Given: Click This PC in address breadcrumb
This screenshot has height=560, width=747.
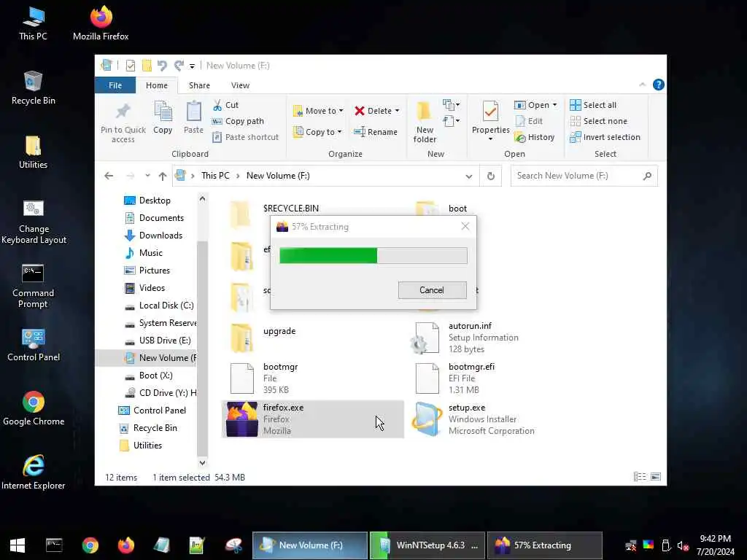Looking at the screenshot, I should (x=215, y=176).
